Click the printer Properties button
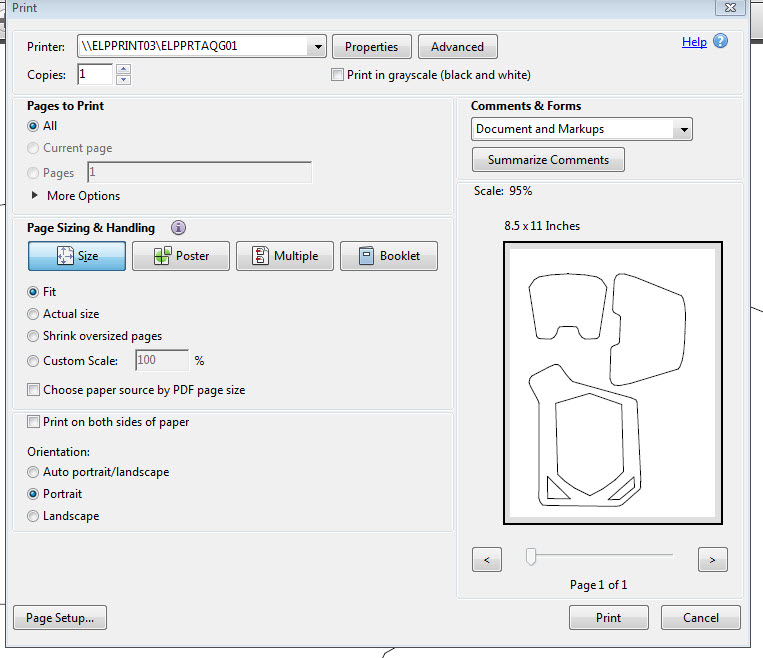Viewport: 763px width, 658px height. (371, 47)
